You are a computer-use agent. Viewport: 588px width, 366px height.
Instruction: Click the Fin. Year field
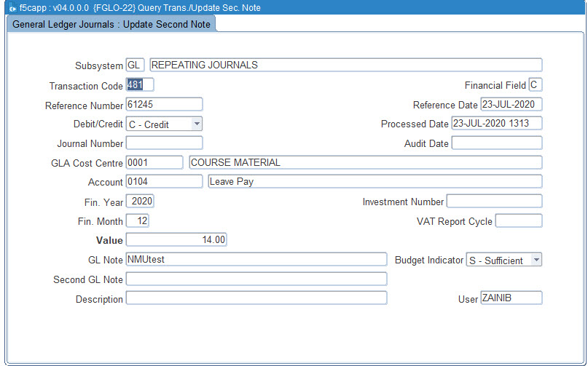(x=140, y=201)
